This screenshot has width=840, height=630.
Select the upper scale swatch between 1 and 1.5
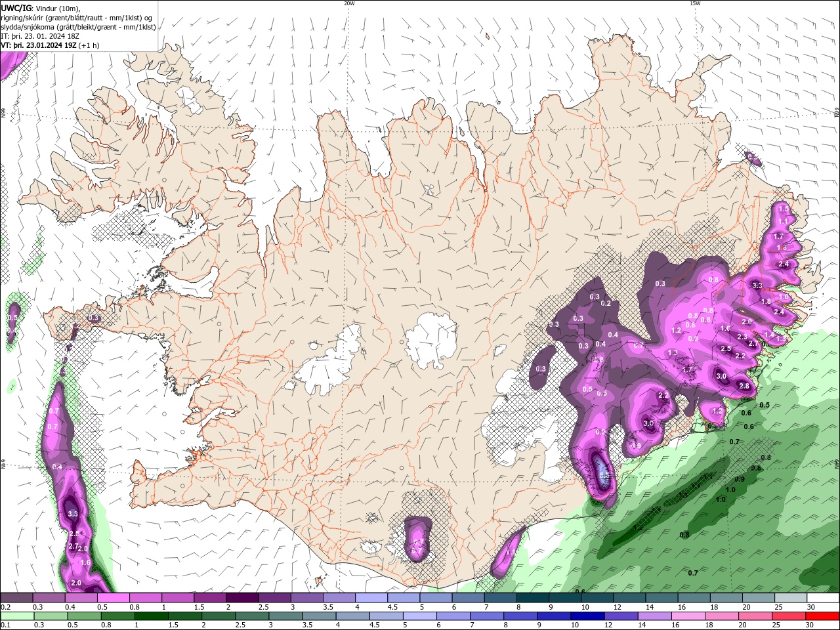pyautogui.click(x=178, y=598)
